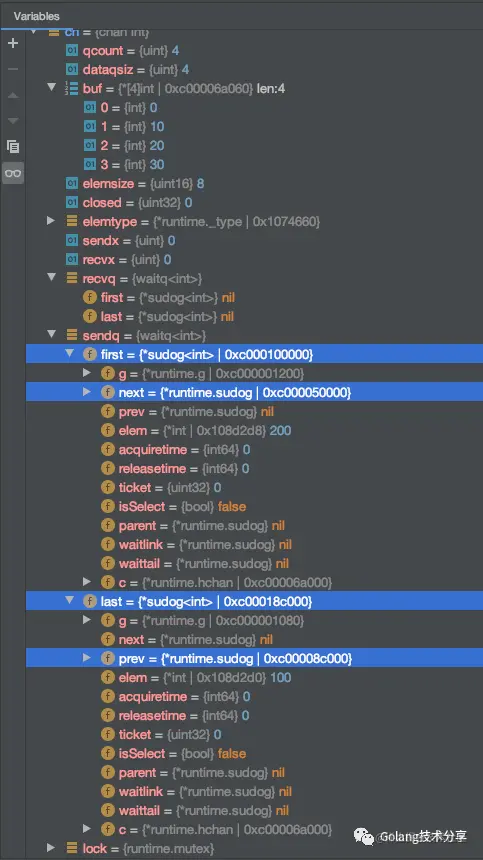Expand the lock runtime.mutex node
The image size is (483, 860).
(x=51, y=848)
